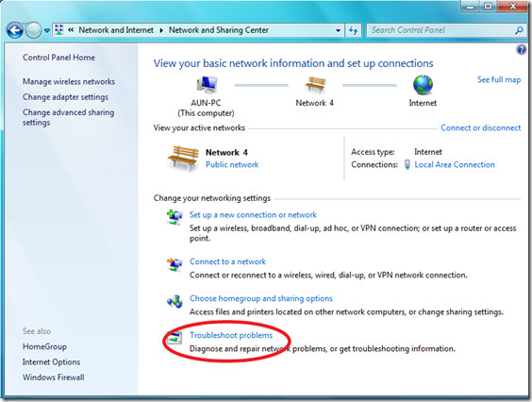The height and width of the screenshot is (402, 532).
Task: Click Troubleshoot problems link
Action: (231, 335)
